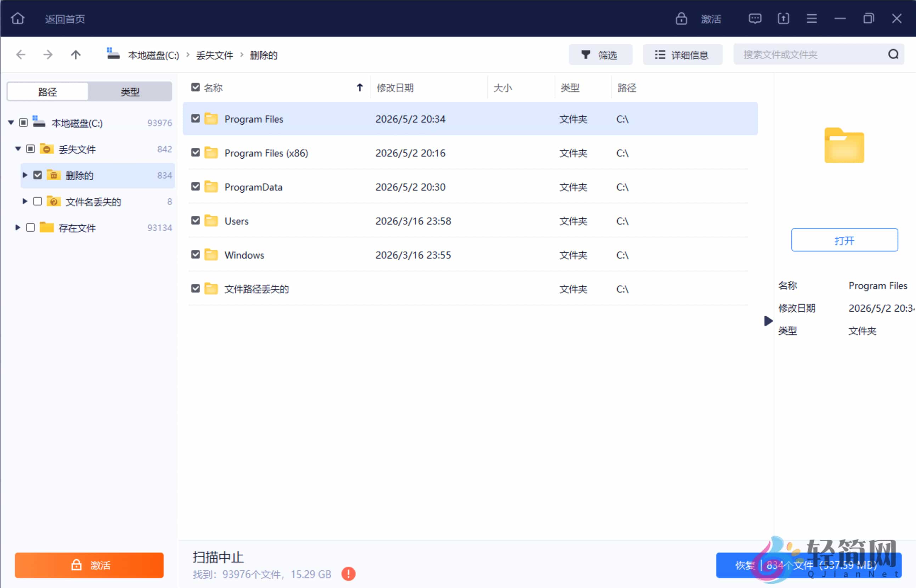Go forward with the right arrow

point(48,55)
